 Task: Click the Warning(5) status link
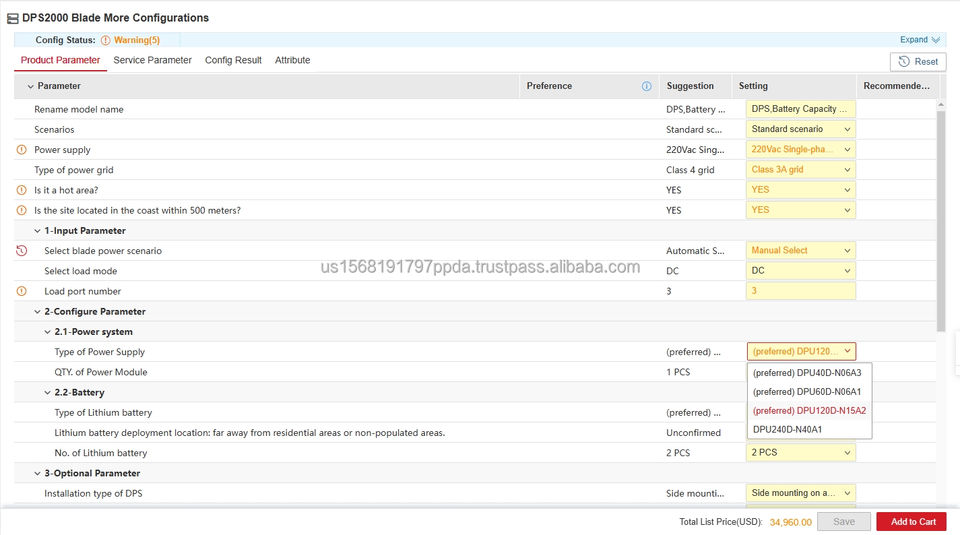point(137,40)
